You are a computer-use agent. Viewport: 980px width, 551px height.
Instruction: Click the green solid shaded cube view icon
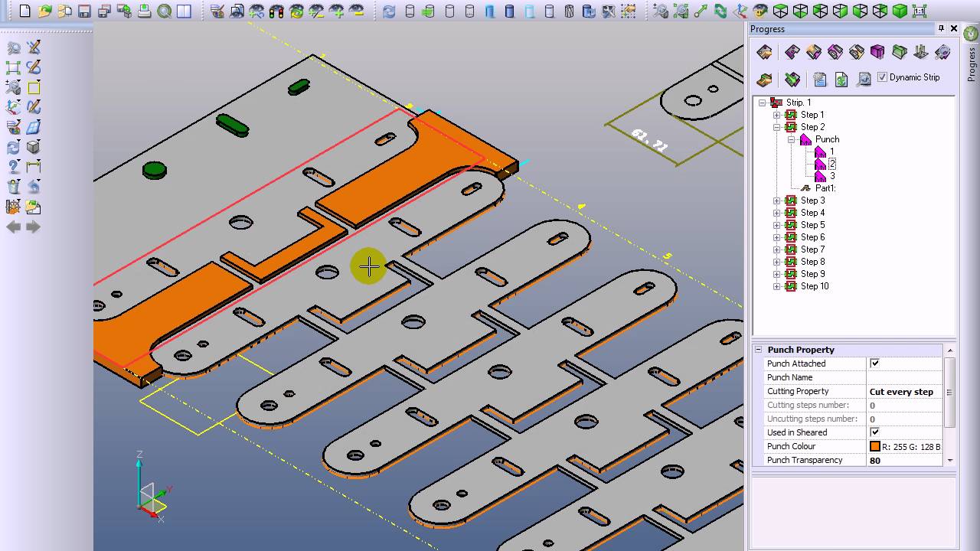900,11
